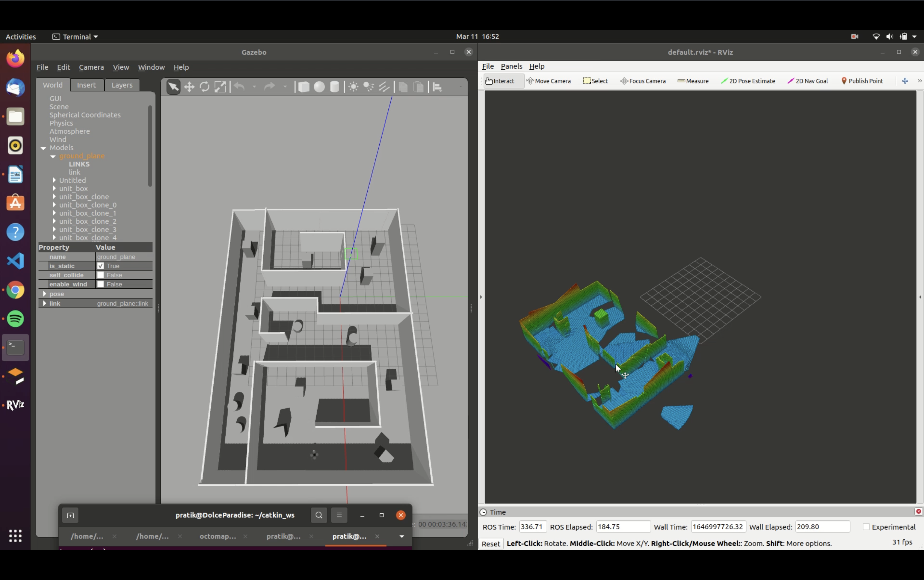Image resolution: width=924 pixels, height=580 pixels.
Task: Open Google Chrome from the dock
Action: (15, 290)
